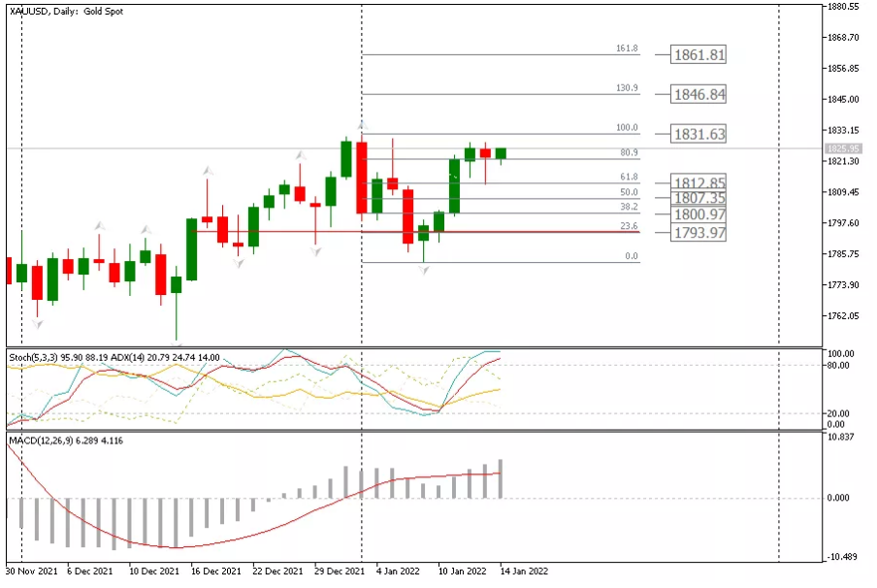Click the 1785.75 value on the price axis
Image resolution: width=877 pixels, height=588 pixels.
843,253
